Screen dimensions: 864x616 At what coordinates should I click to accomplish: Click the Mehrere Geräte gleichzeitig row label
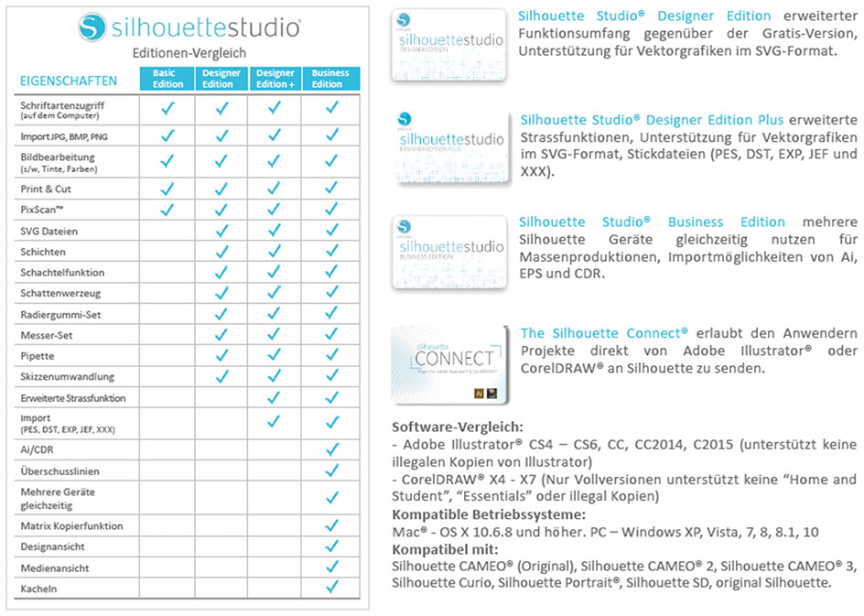pos(58,498)
